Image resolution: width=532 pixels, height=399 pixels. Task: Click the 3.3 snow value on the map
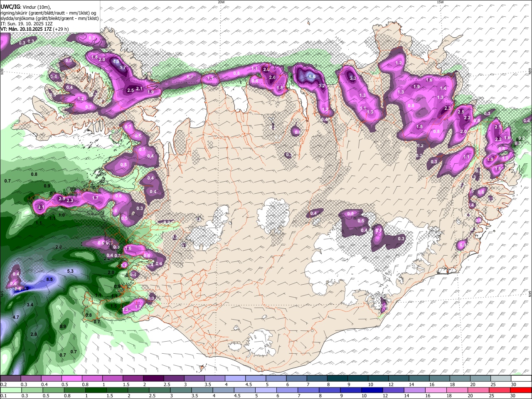[353, 78]
